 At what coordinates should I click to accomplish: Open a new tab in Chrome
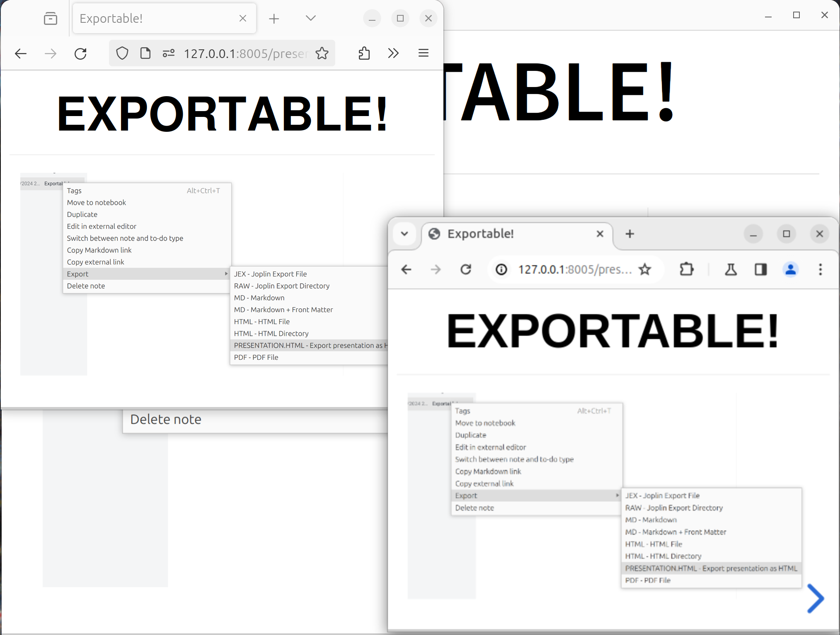coord(630,234)
